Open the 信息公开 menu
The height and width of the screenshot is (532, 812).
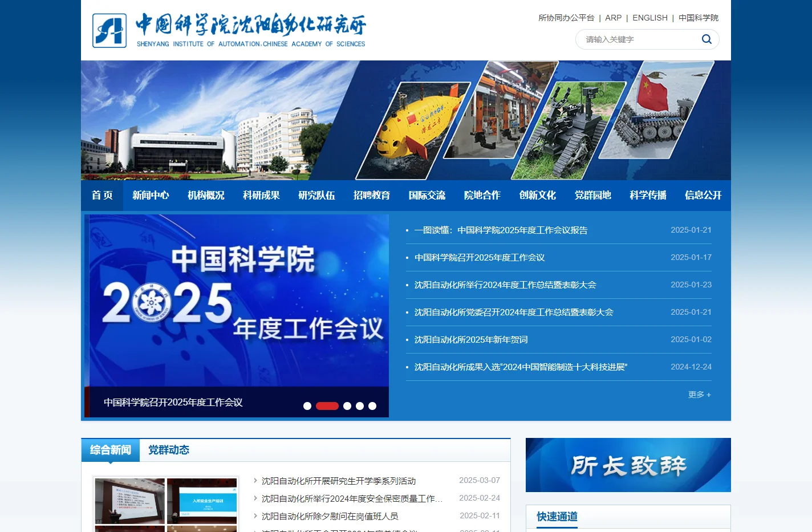click(703, 195)
